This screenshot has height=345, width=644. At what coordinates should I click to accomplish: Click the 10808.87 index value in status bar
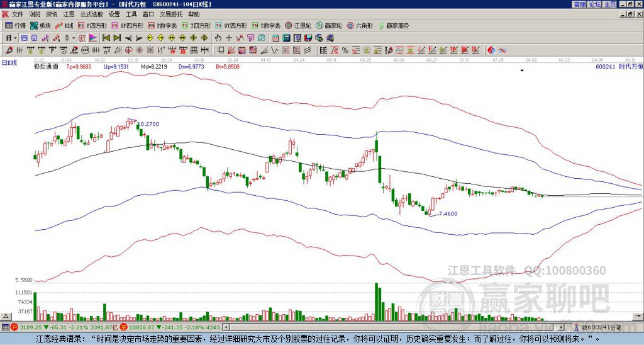(x=141, y=327)
